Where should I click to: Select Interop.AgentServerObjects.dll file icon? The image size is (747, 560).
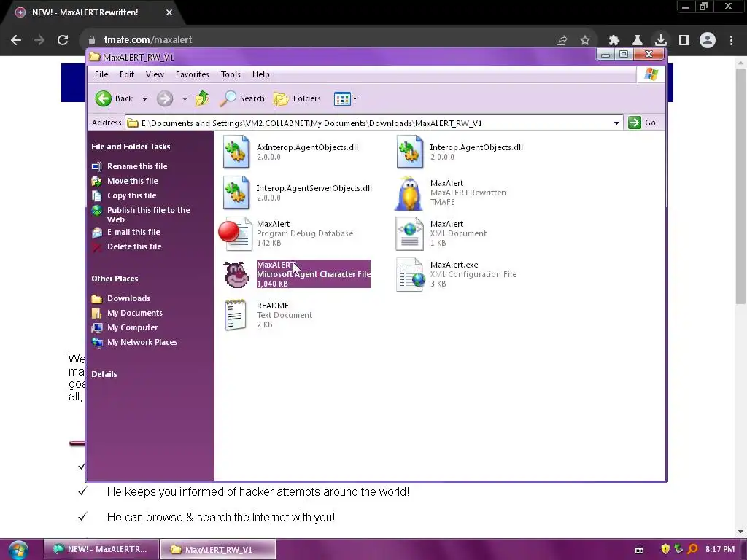click(236, 192)
